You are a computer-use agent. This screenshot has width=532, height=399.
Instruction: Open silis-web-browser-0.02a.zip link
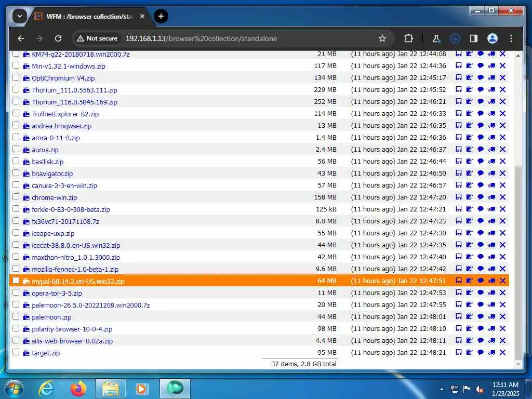[x=72, y=341]
